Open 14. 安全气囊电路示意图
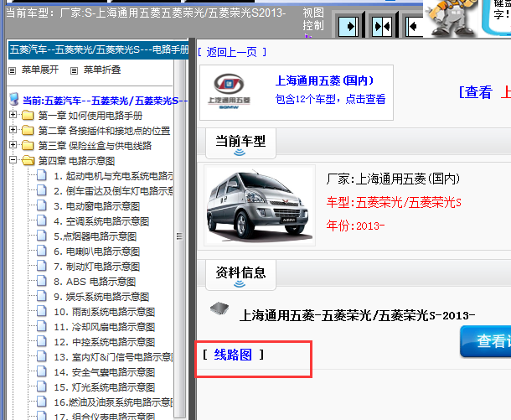Viewport: 511px width, 420px height. [x=104, y=372]
